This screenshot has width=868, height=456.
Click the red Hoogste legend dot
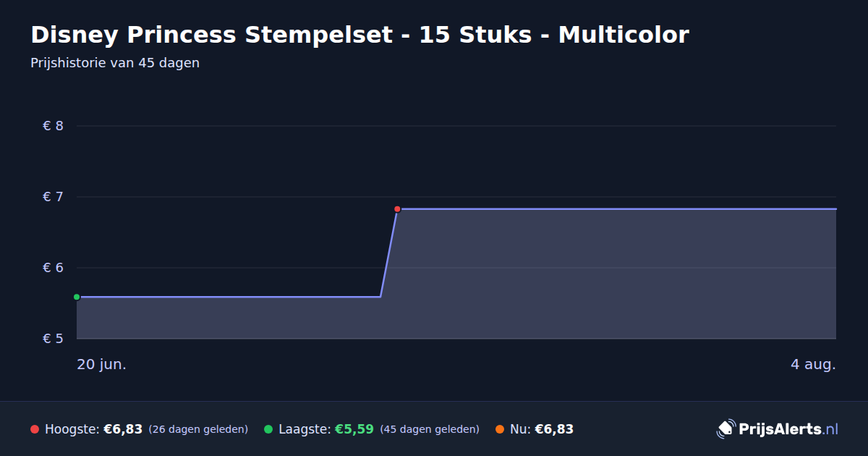(35, 429)
